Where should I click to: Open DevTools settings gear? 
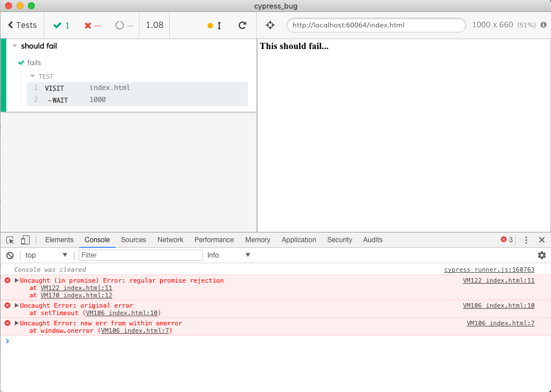541,255
